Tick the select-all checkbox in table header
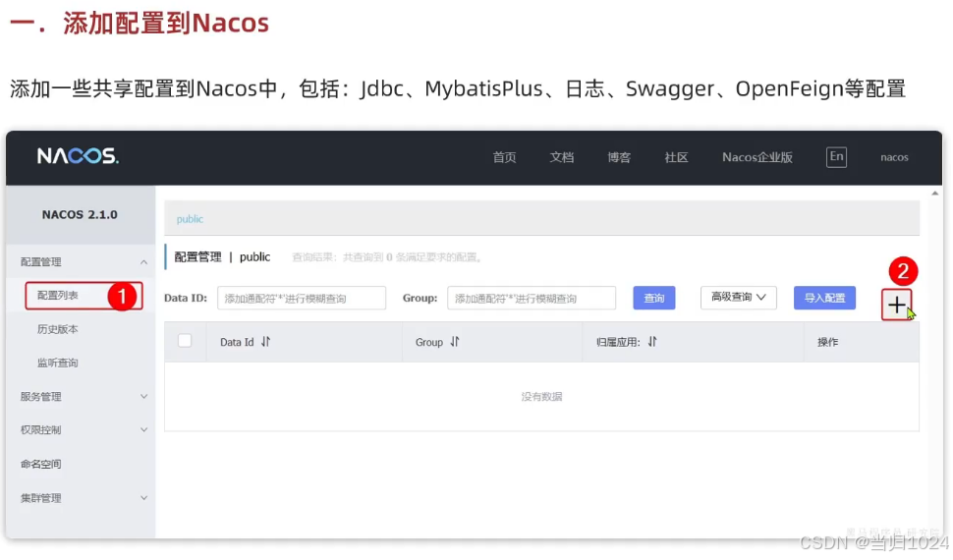Screen dimensions: 953x560 click(185, 341)
